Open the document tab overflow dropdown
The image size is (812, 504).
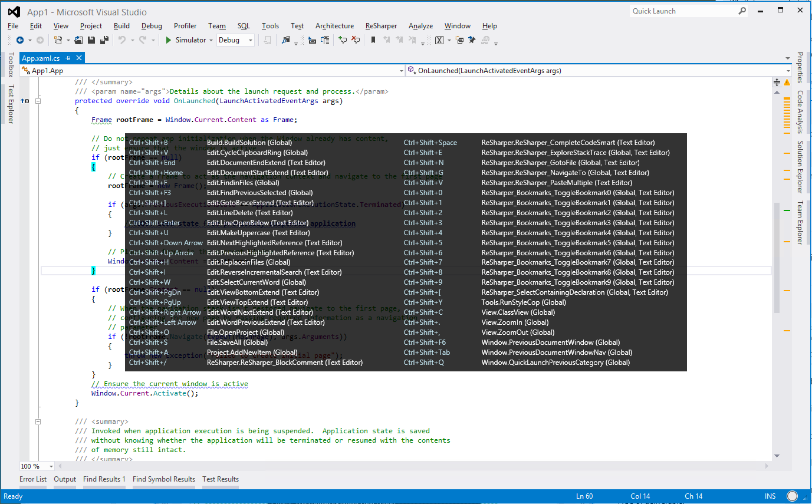789,58
